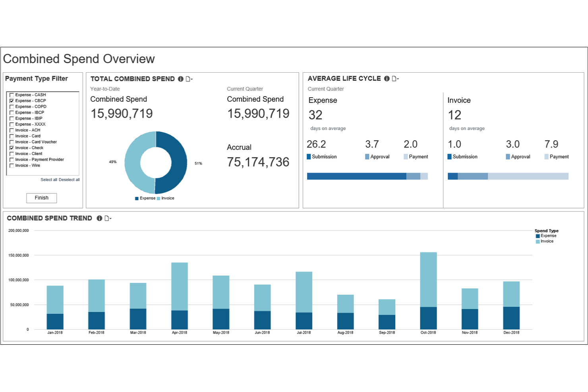
Task: Click the export icon on Combined Spend Trend panel
Action: 106,218
